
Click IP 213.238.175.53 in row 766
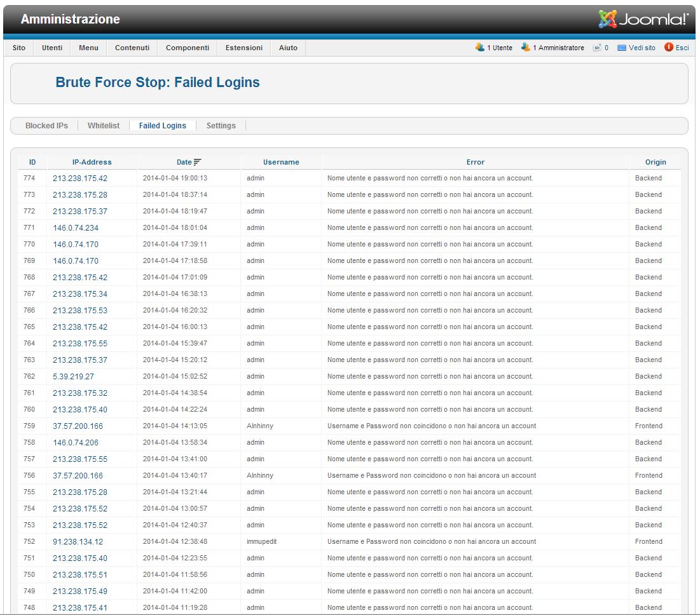(80, 311)
